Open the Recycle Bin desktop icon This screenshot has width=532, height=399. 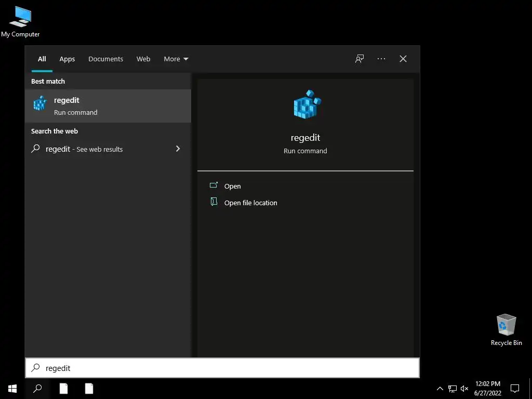click(506, 330)
